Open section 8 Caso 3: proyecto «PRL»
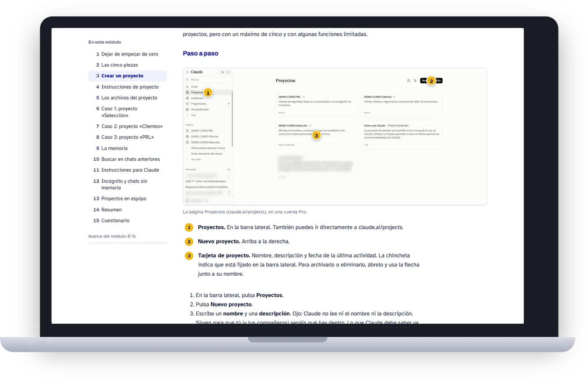This screenshot has width=588, height=380. [127, 137]
